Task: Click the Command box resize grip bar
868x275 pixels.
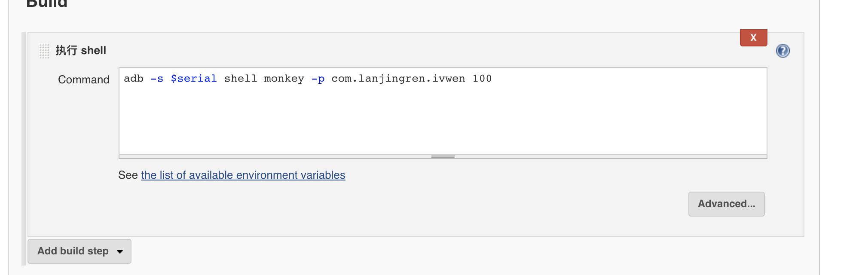Action: (443, 156)
